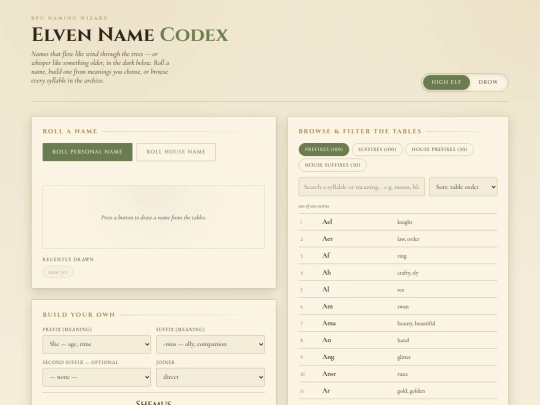540x405 pixels.
Task: Open the House Suffixes (30) tab
Action: 333,165
